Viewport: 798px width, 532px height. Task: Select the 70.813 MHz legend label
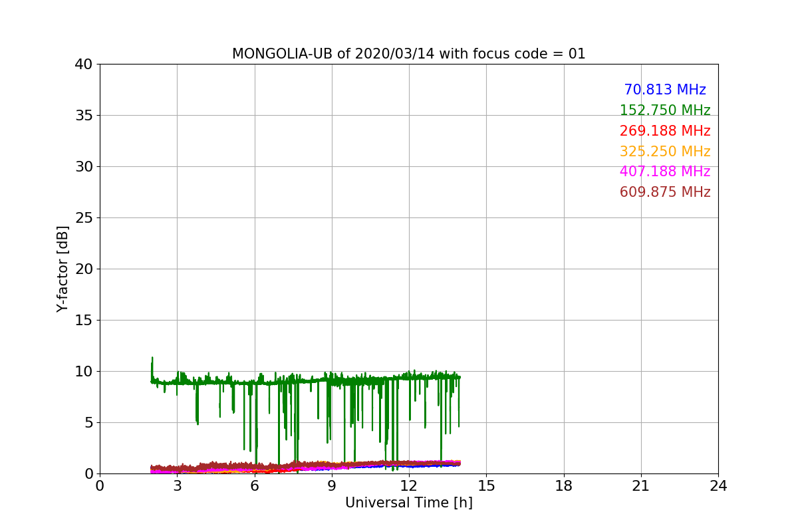pyautogui.click(x=665, y=90)
